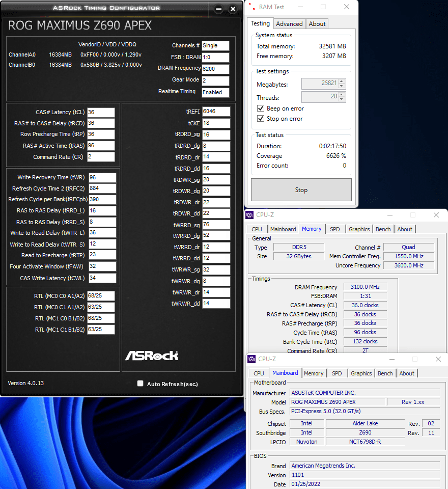Click the Coverage 6626 % value
This screenshot has height=489, width=448.
tap(336, 156)
